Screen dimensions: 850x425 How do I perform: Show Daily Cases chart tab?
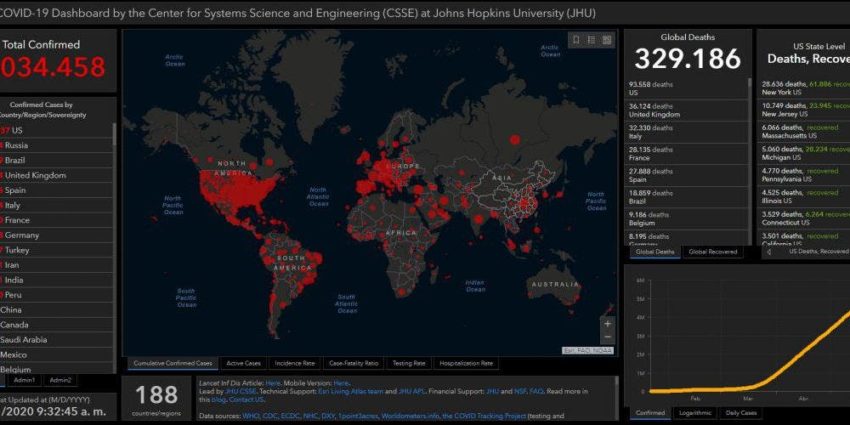(741, 413)
